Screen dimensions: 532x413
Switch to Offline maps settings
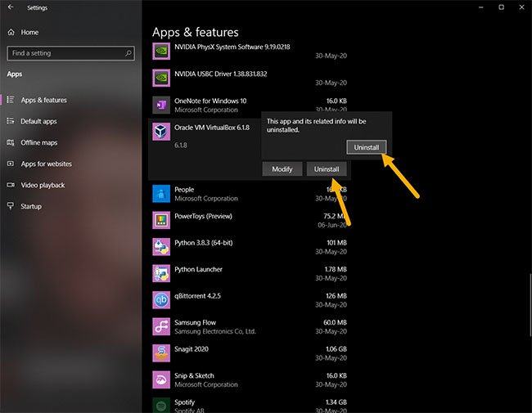pos(38,142)
